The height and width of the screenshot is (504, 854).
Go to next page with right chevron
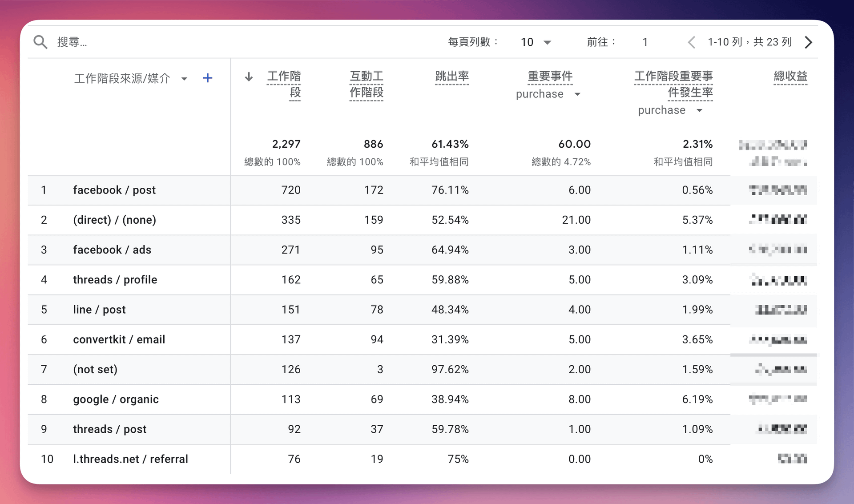(x=808, y=42)
